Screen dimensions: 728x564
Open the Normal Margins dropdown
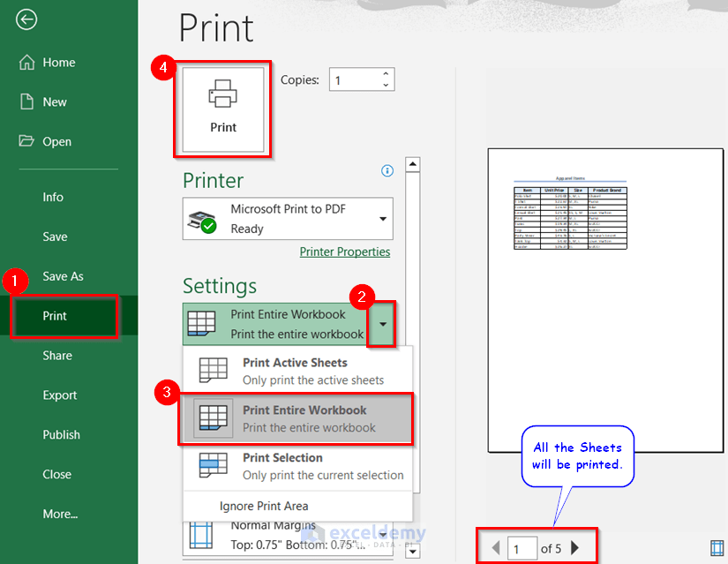[381, 533]
